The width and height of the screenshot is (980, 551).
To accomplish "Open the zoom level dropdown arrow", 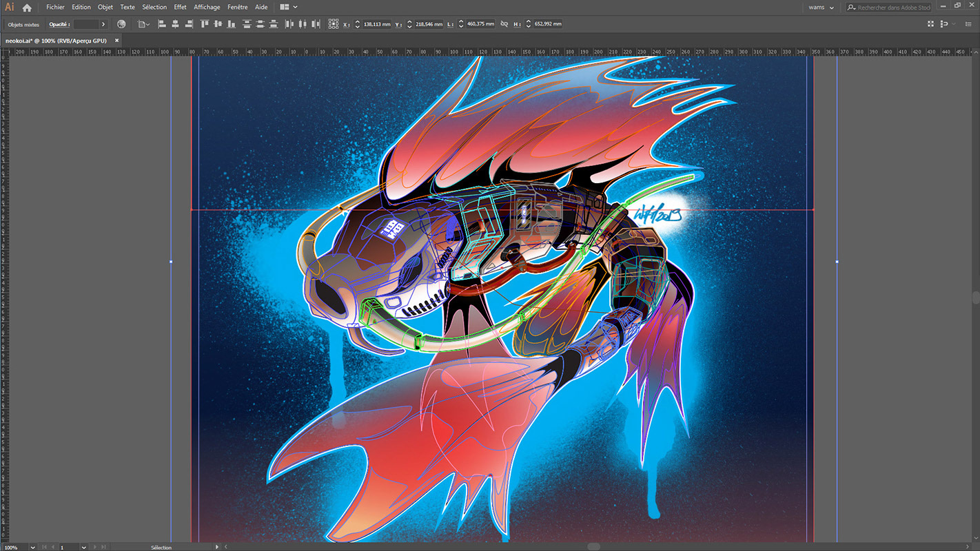I will click(32, 548).
